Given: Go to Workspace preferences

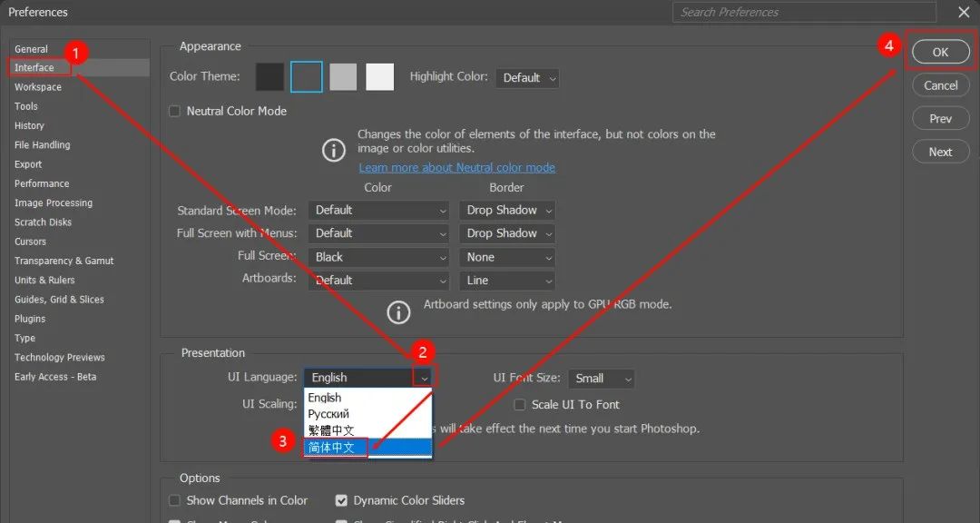Looking at the screenshot, I should (x=38, y=87).
